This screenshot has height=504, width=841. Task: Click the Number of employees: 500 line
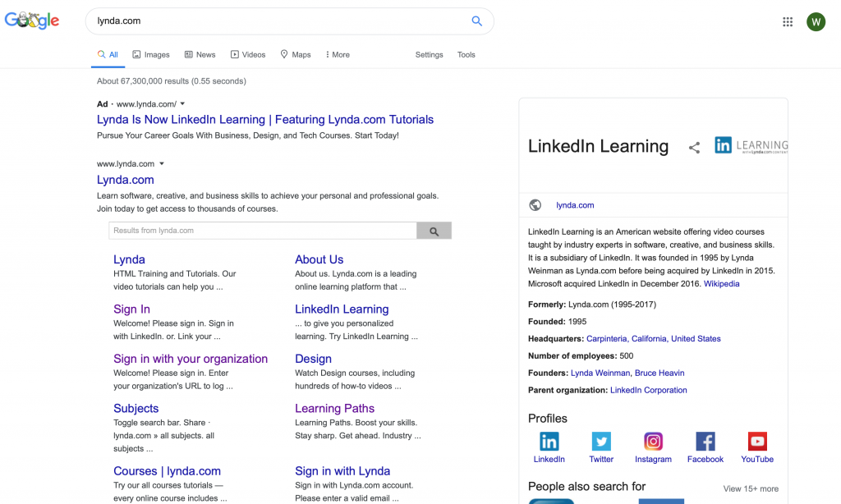point(581,356)
